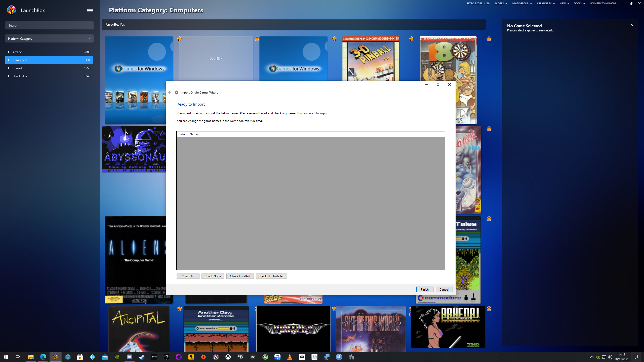
Task: Toggle favorite star beside 180 darts cover
Action: pos(489,39)
